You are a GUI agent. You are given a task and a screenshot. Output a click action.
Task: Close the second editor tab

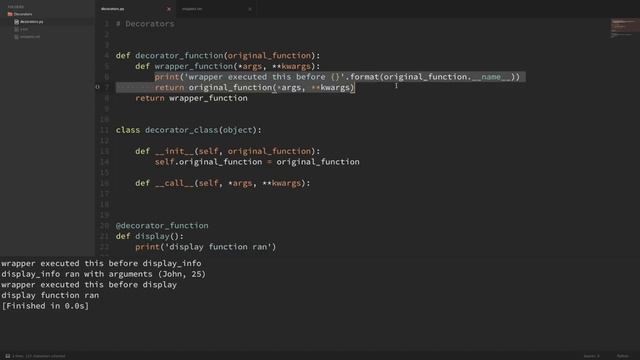point(250,9)
